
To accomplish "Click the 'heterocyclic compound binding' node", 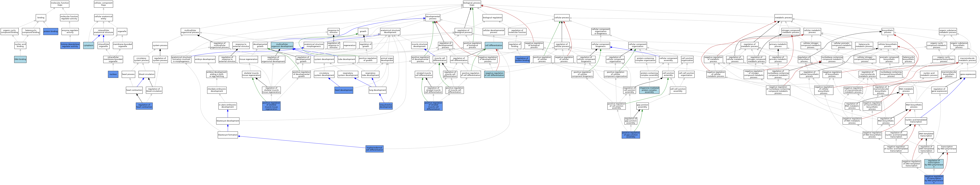I will pyautogui.click(x=31, y=31).
